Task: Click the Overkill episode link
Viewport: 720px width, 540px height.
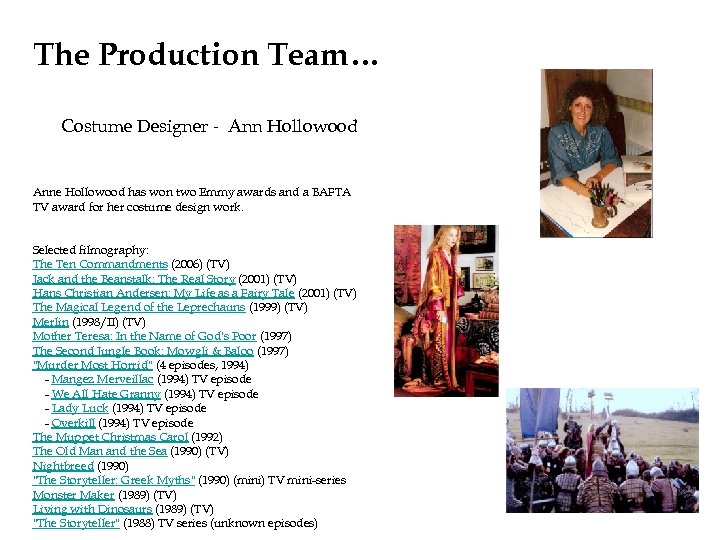Action: 73,423
